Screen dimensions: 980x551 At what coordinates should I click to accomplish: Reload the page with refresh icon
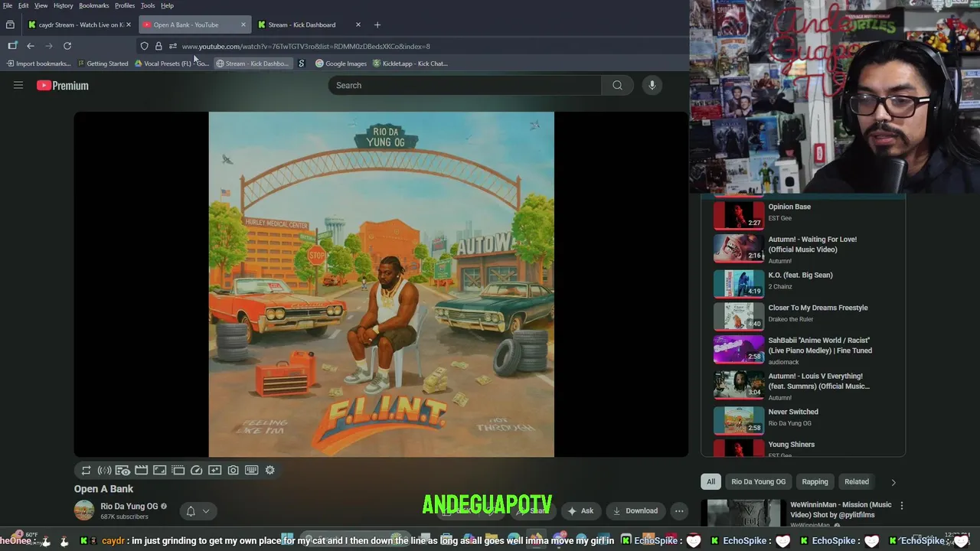coord(67,46)
